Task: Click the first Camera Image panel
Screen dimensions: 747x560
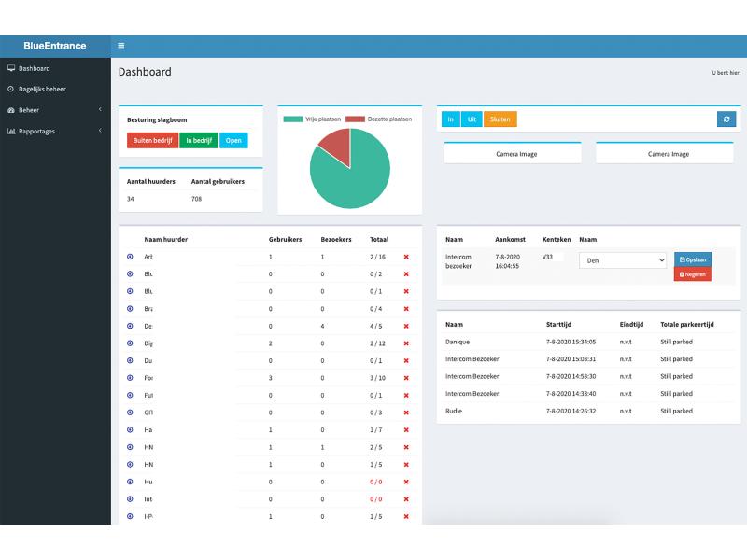Action: [x=513, y=154]
